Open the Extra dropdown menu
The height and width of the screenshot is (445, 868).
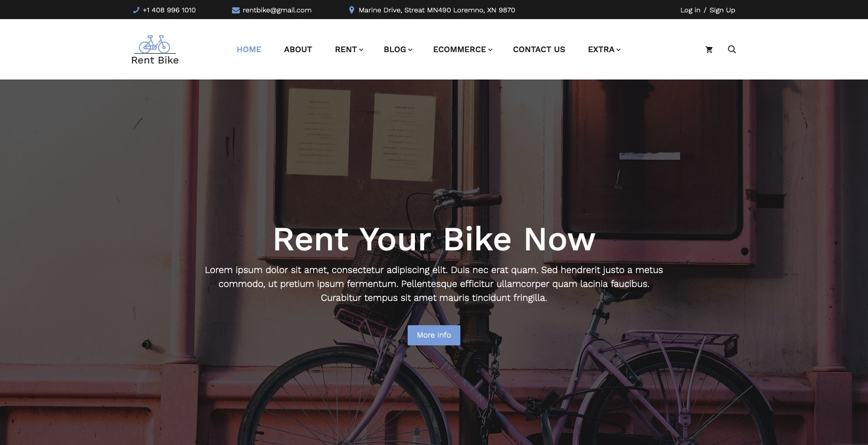point(604,50)
